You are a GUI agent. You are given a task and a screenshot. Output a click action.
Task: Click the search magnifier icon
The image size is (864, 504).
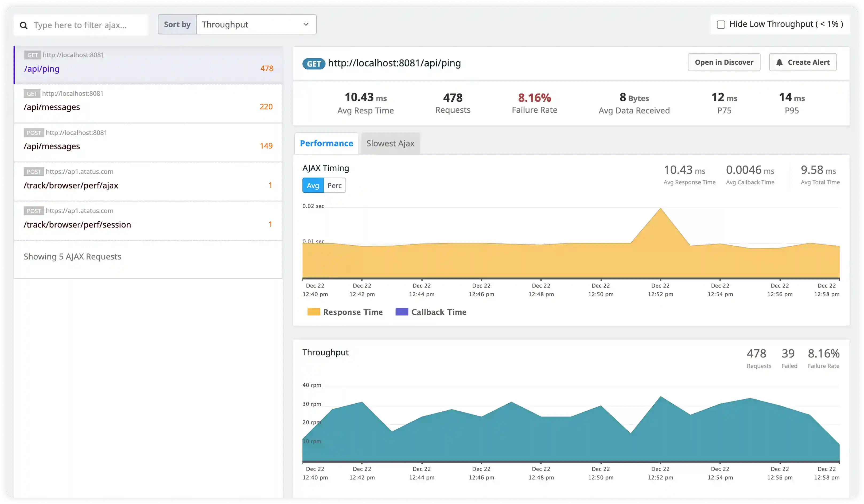tap(24, 25)
